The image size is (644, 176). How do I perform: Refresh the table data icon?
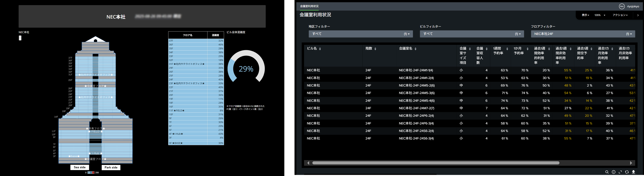tap(627, 172)
